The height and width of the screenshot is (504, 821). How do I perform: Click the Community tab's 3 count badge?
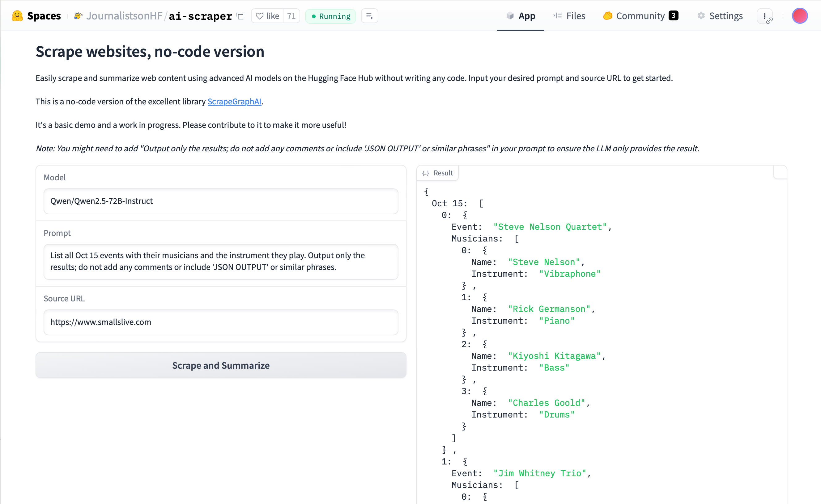(x=674, y=16)
